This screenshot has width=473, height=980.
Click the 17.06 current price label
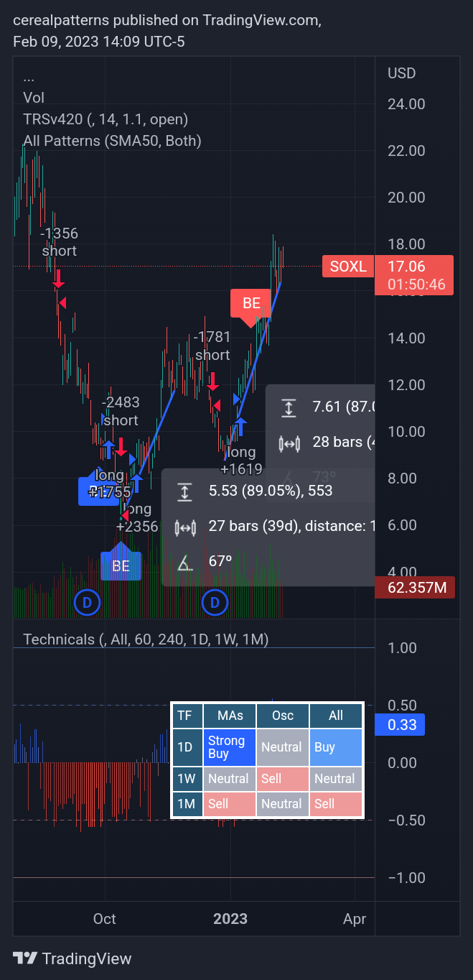(414, 267)
